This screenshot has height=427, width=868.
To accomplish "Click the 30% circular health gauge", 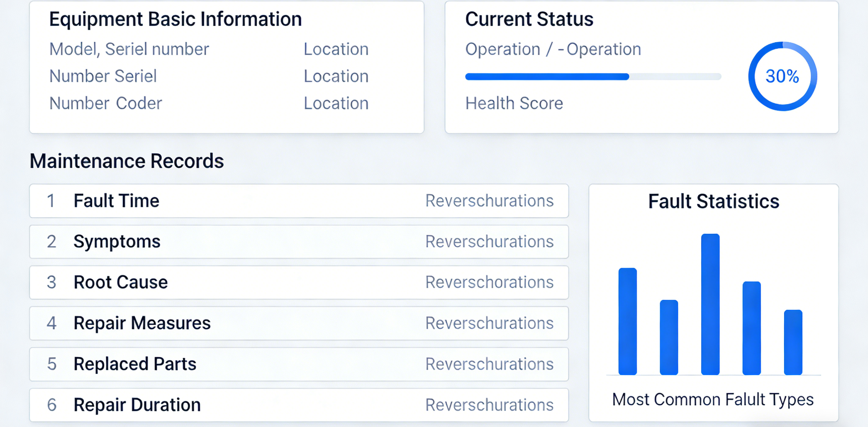I will pos(782,76).
